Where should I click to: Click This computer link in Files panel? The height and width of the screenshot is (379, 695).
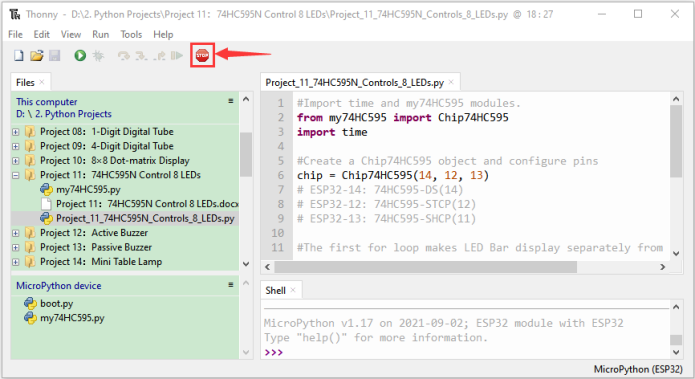pyautogui.click(x=47, y=102)
